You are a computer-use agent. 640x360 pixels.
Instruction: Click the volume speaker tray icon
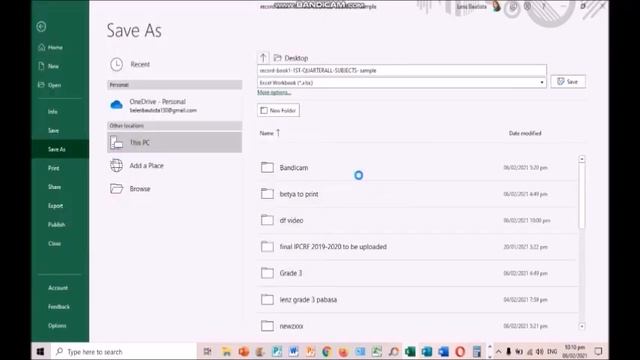pos(540,351)
